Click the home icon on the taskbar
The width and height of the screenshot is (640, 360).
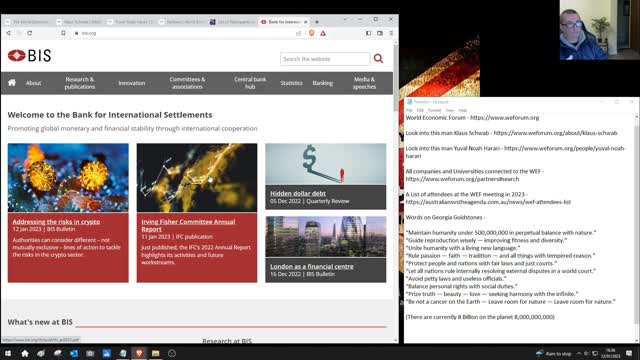(25, 353)
